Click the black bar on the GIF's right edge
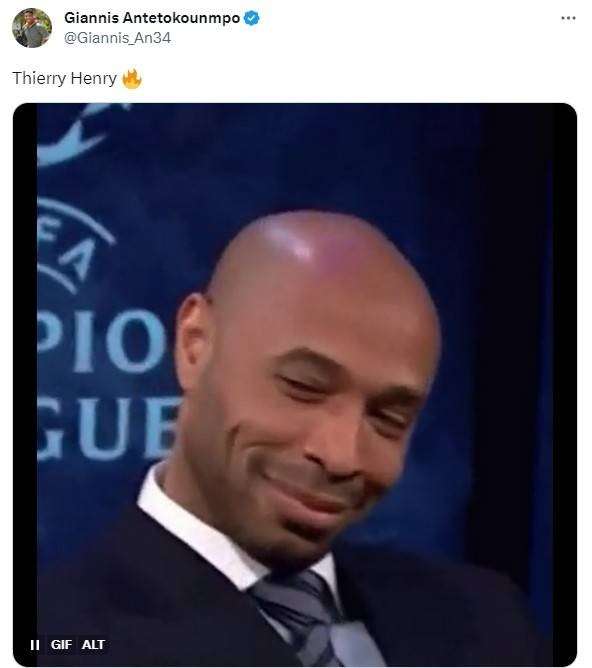Image resolution: width=592 pixels, height=668 pixels. pos(564,383)
